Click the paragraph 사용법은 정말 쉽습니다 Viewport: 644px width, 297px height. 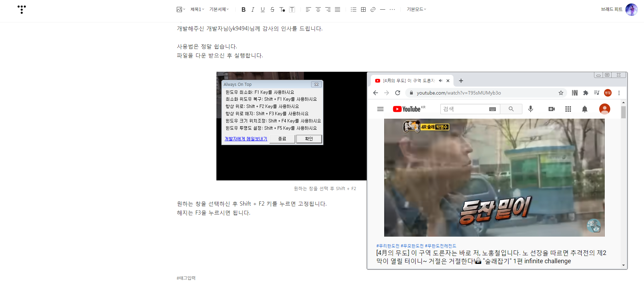[207, 47]
